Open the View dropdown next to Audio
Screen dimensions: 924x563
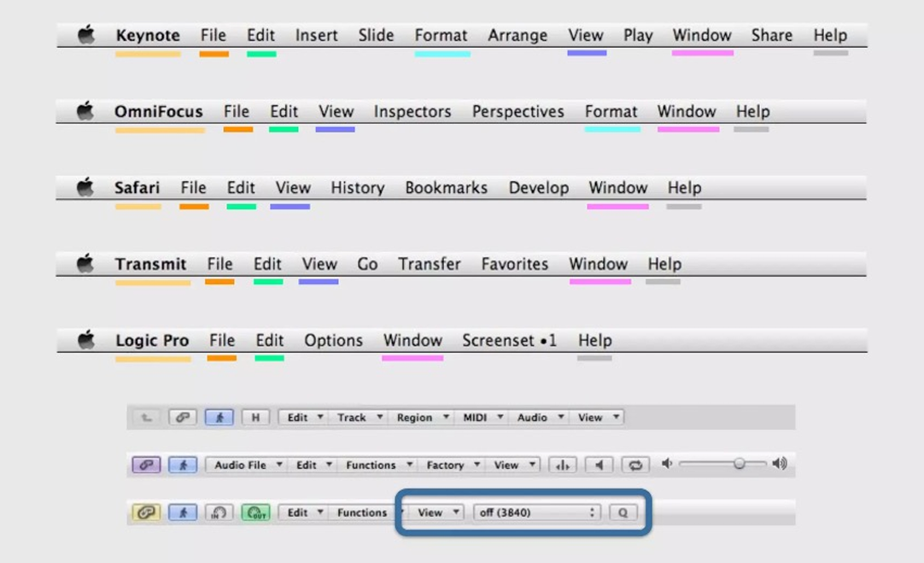click(x=597, y=418)
